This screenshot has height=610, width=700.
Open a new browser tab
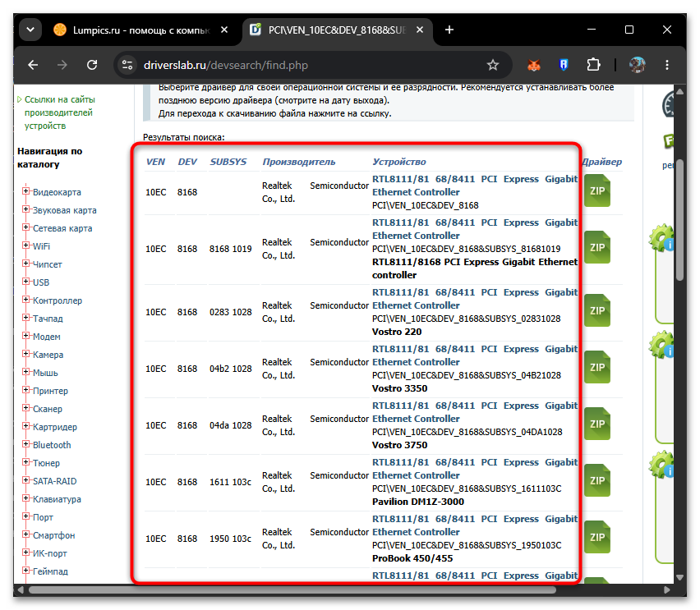[x=449, y=30]
